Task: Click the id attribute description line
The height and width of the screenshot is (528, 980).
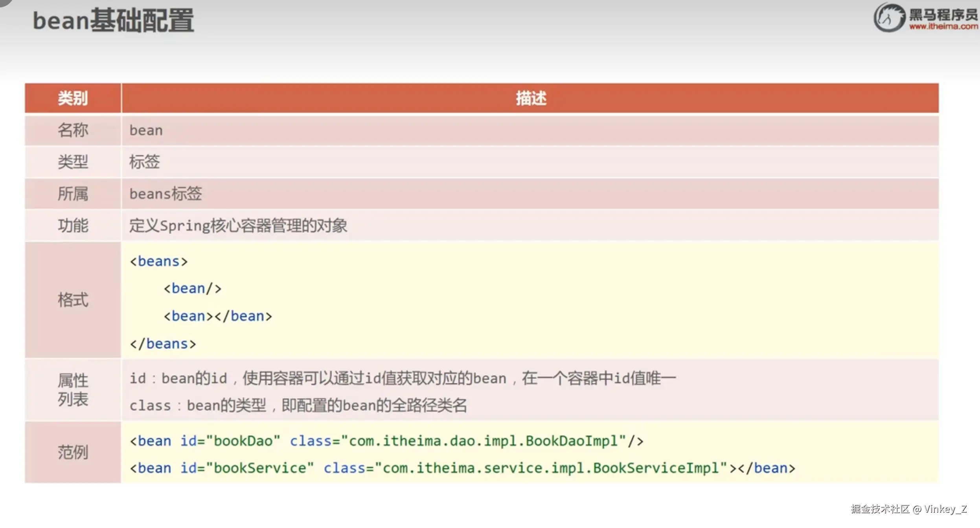Action: tap(403, 378)
